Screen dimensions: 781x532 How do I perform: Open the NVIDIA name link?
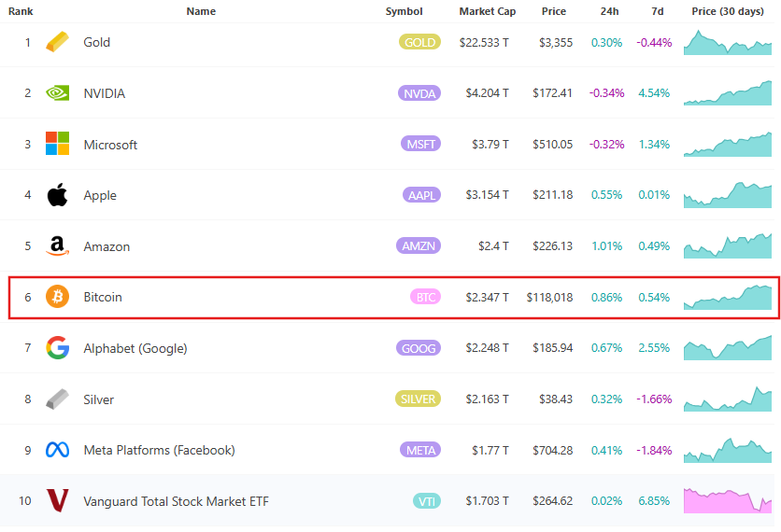[104, 93]
